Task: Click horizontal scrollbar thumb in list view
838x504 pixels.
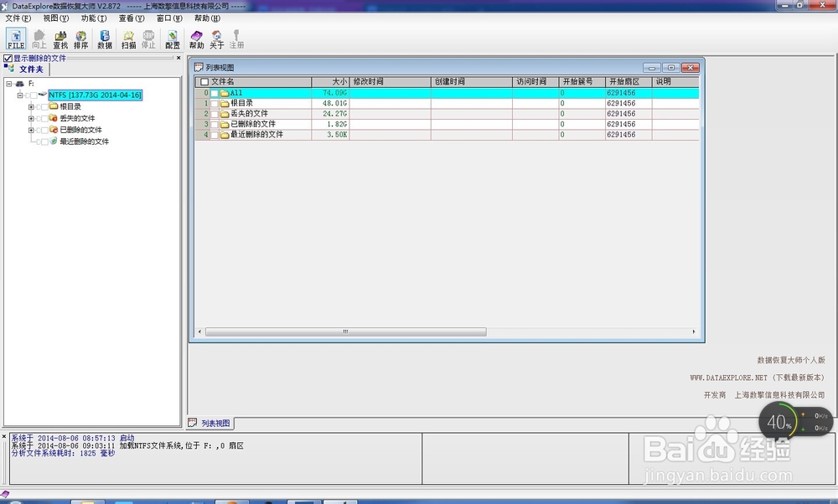Action: [x=346, y=332]
